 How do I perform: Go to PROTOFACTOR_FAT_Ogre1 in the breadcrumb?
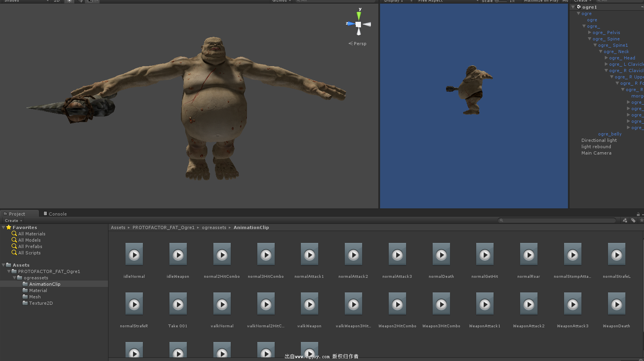click(163, 227)
